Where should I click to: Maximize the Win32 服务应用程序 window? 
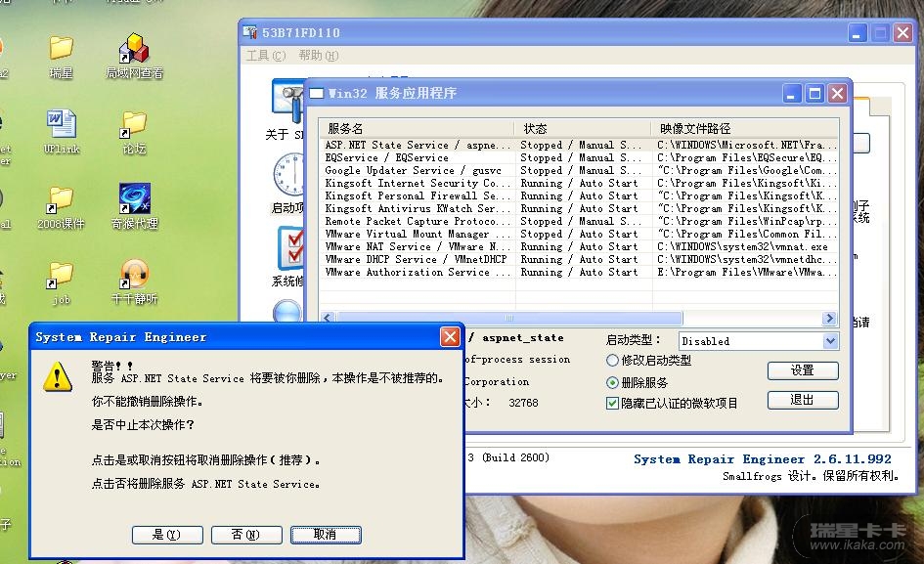[815, 93]
